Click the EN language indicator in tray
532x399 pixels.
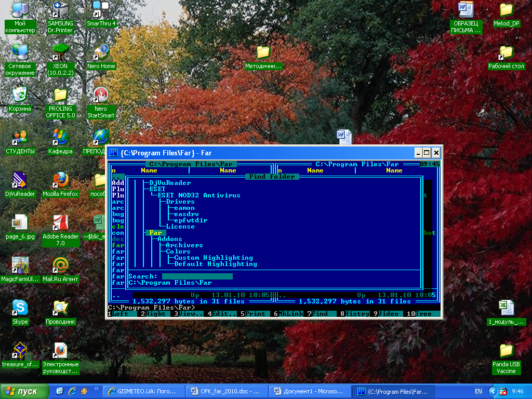[x=478, y=391]
